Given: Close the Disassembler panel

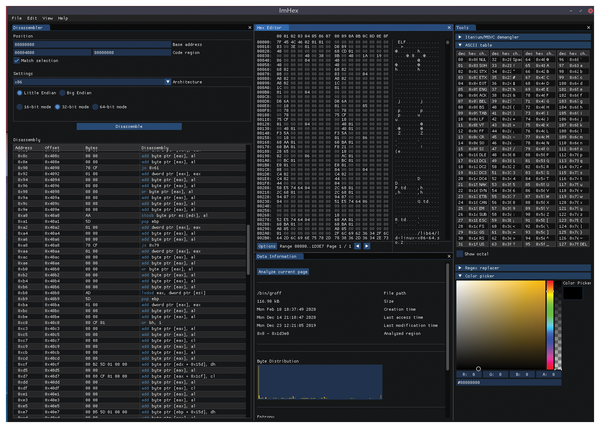Looking at the screenshot, I should (x=249, y=28).
